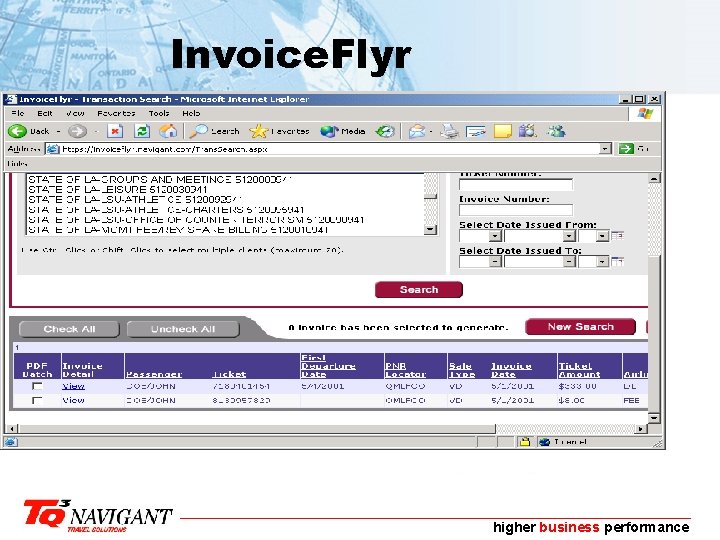Click the Windows flag logo
The width and height of the screenshot is (720, 540).
coord(645,113)
